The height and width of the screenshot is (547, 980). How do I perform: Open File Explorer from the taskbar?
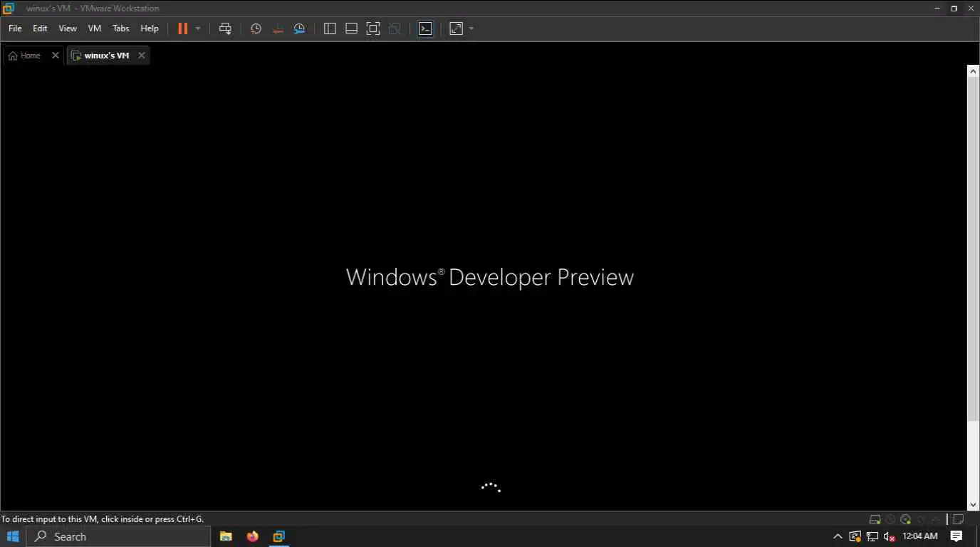[226, 536]
